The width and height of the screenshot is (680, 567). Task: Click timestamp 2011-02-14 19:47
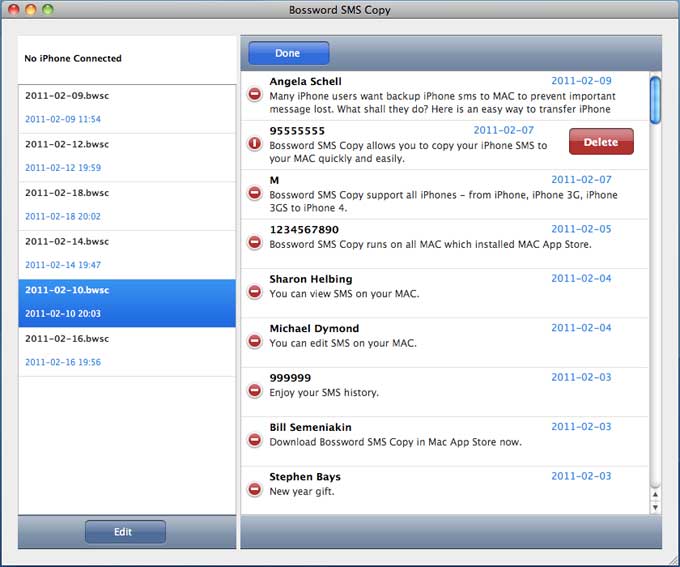click(x=63, y=265)
